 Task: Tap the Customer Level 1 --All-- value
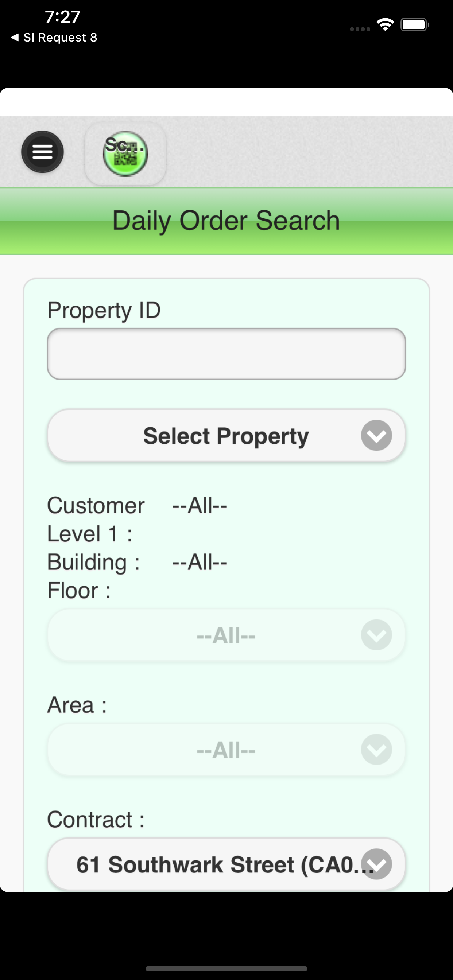(200, 506)
